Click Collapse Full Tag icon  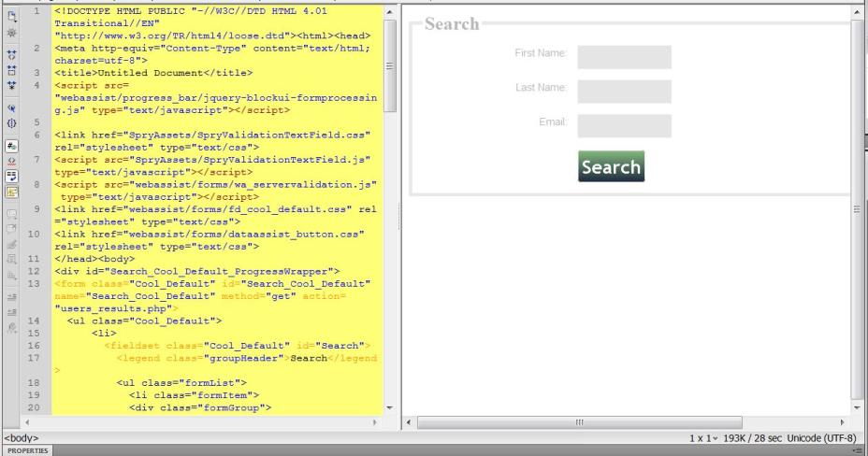(11, 55)
